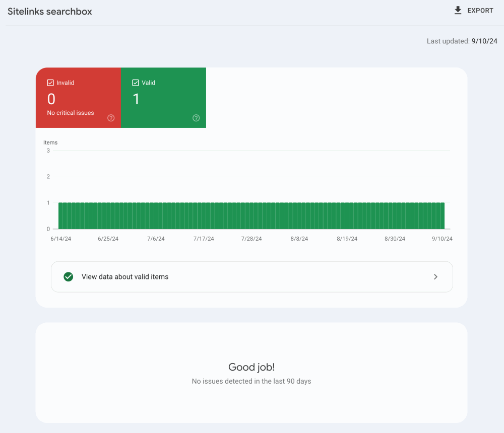
Task: Select the red Invalid count of 0
Action: click(x=51, y=99)
